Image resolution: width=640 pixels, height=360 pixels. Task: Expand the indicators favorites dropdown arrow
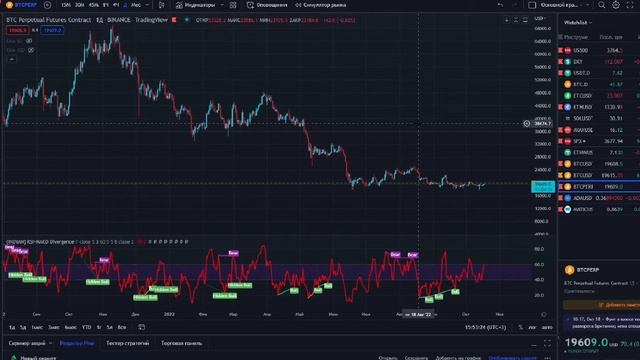click(222, 5)
